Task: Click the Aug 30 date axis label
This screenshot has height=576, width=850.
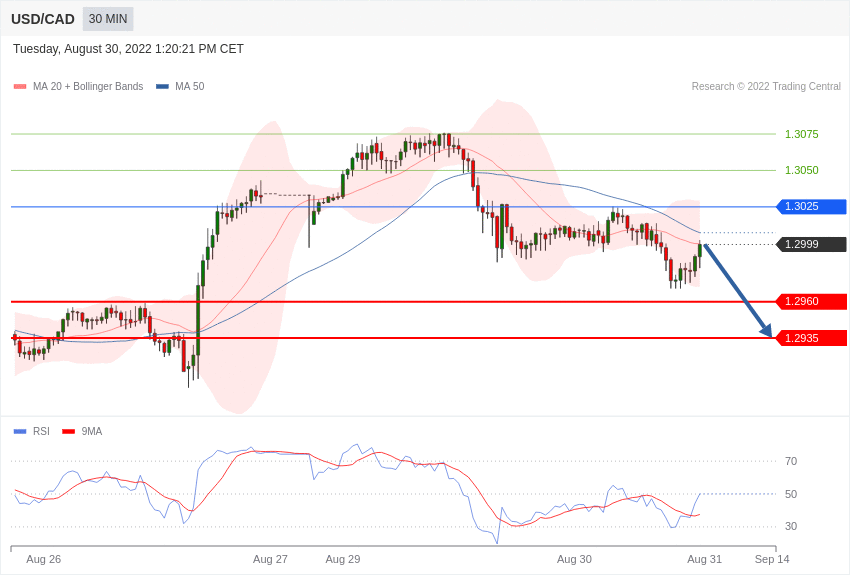Action: click(574, 559)
